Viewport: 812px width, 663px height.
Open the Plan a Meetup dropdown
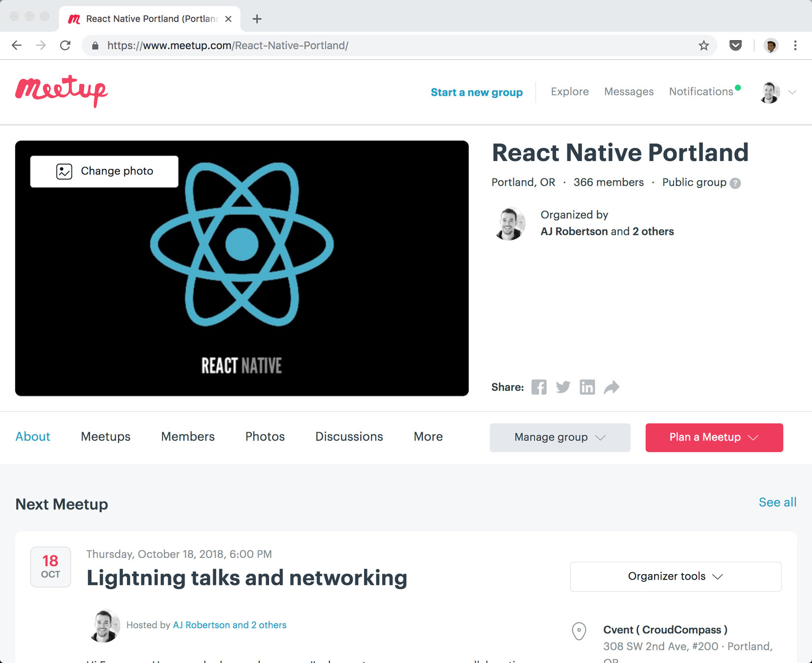point(714,437)
